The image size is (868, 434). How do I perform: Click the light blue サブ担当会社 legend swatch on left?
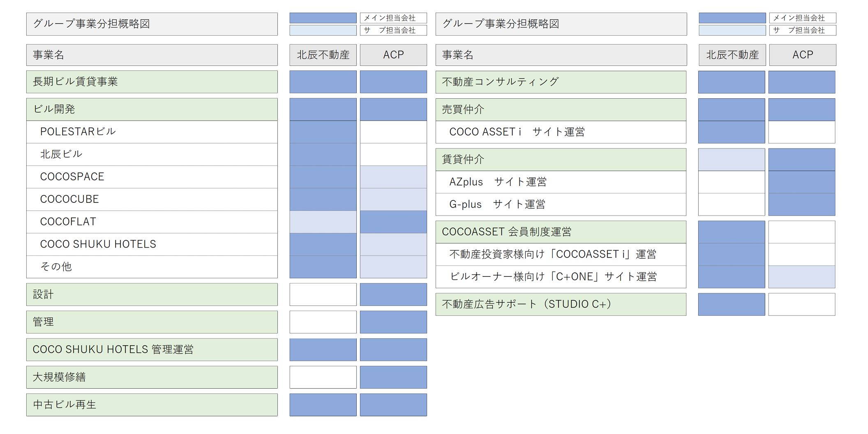point(323,30)
